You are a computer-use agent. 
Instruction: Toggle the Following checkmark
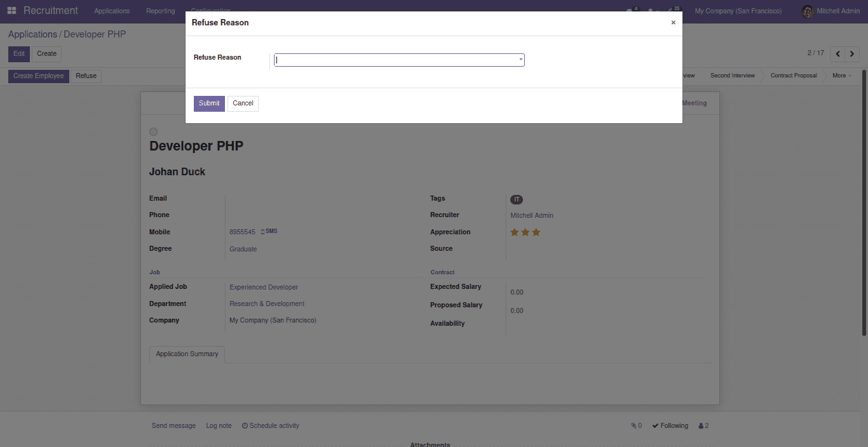click(655, 426)
